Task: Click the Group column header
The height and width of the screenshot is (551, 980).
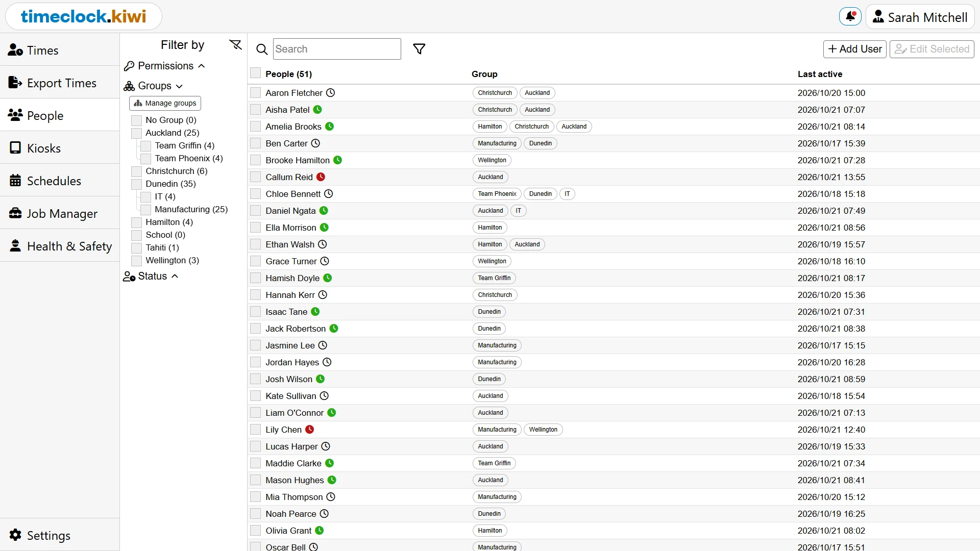Action: click(484, 74)
